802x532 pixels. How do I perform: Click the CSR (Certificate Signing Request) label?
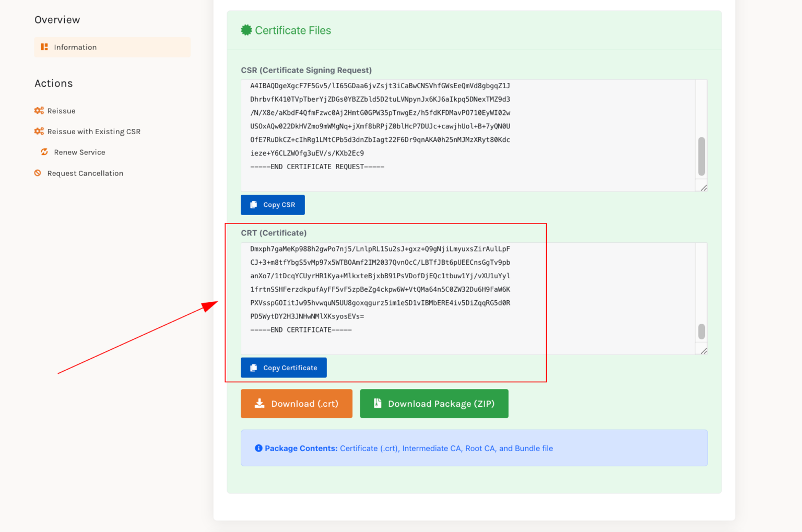tap(306, 70)
